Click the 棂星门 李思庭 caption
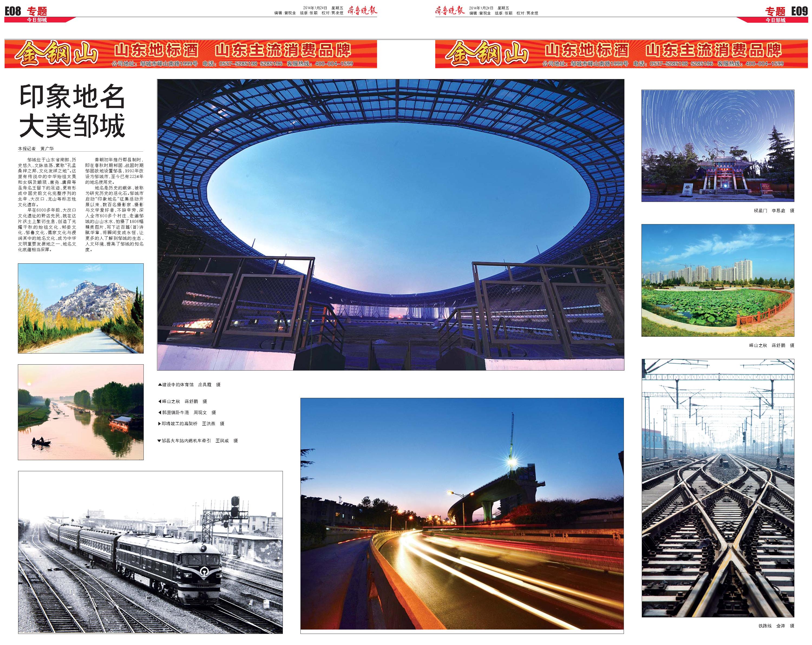The image size is (812, 645). pos(774,211)
